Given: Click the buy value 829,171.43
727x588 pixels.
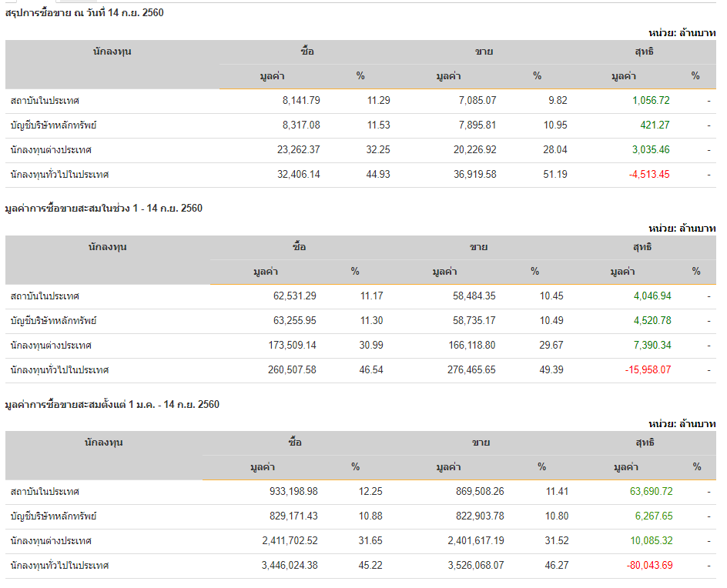Looking at the screenshot, I should click(293, 516).
